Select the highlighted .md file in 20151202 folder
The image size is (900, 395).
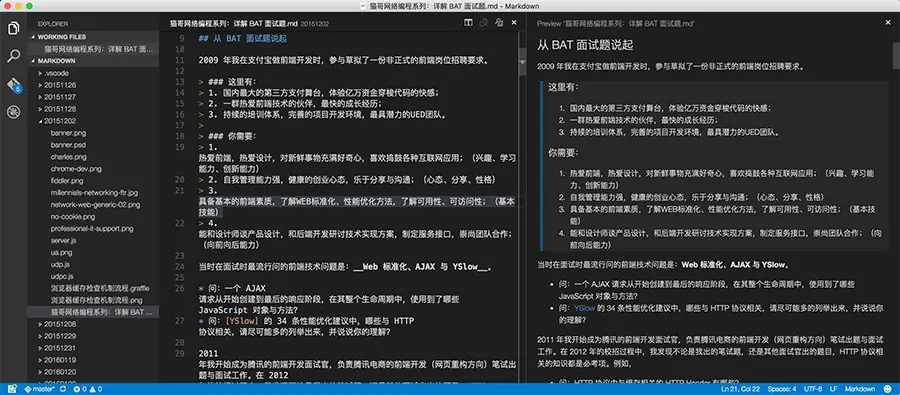[94, 312]
